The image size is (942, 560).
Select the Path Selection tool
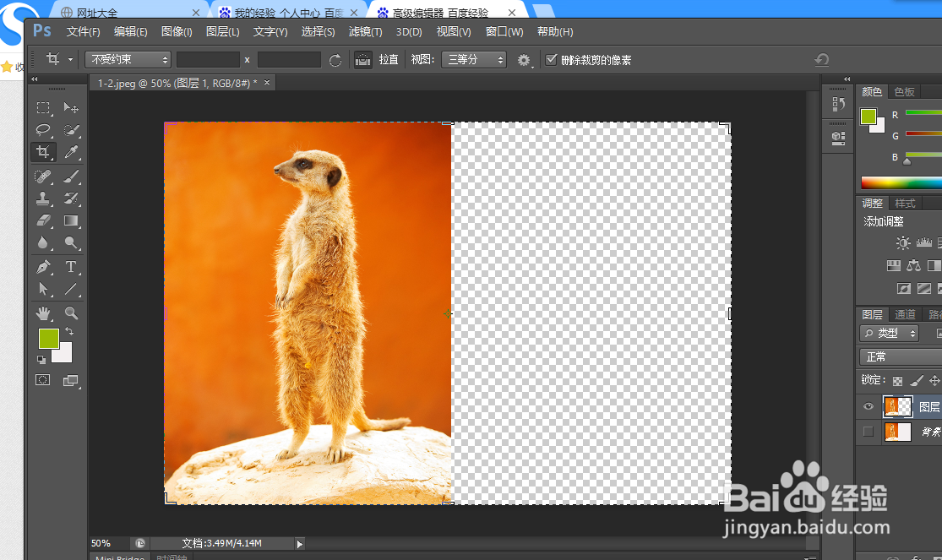pyautogui.click(x=42, y=289)
